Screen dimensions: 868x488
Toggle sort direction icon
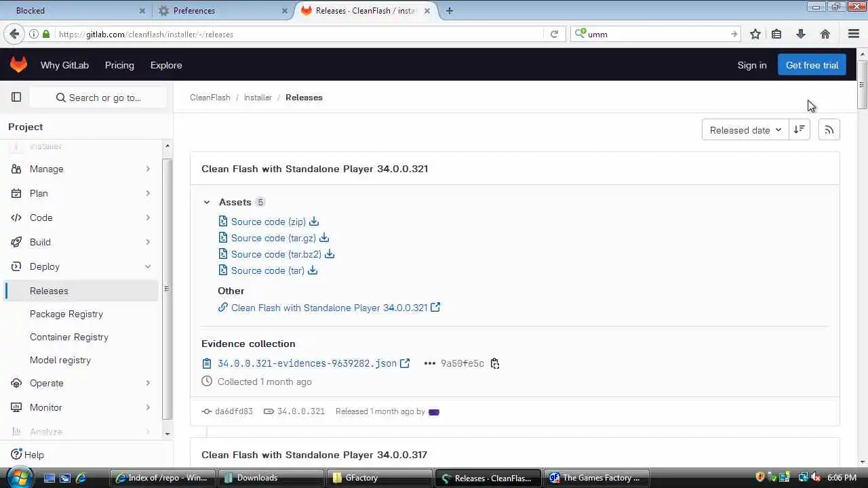[x=800, y=130]
